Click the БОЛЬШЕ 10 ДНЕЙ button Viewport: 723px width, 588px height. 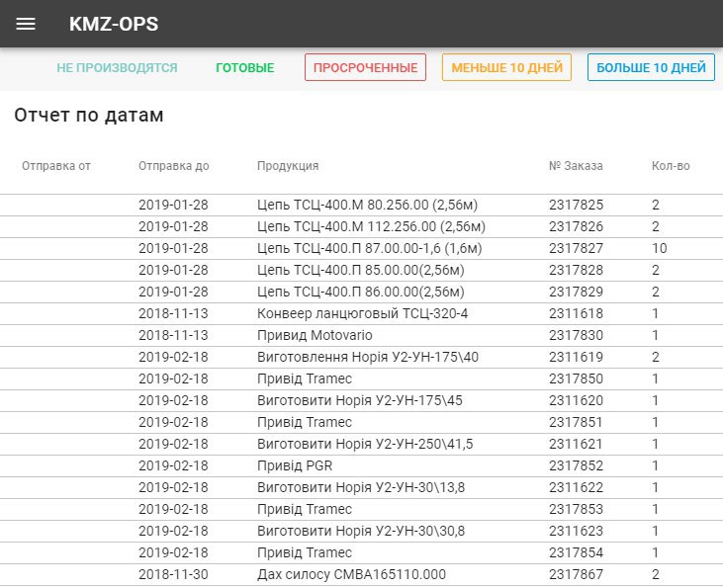pyautogui.click(x=651, y=67)
